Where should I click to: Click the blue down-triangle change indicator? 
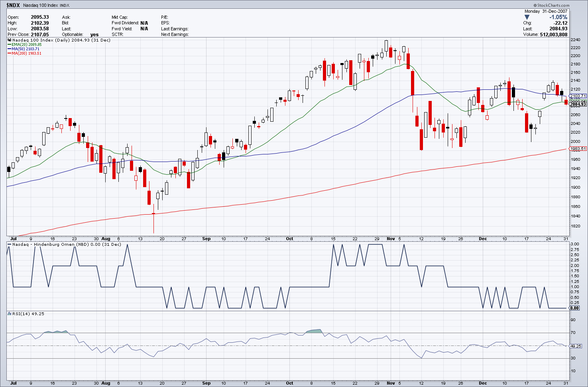527,17
